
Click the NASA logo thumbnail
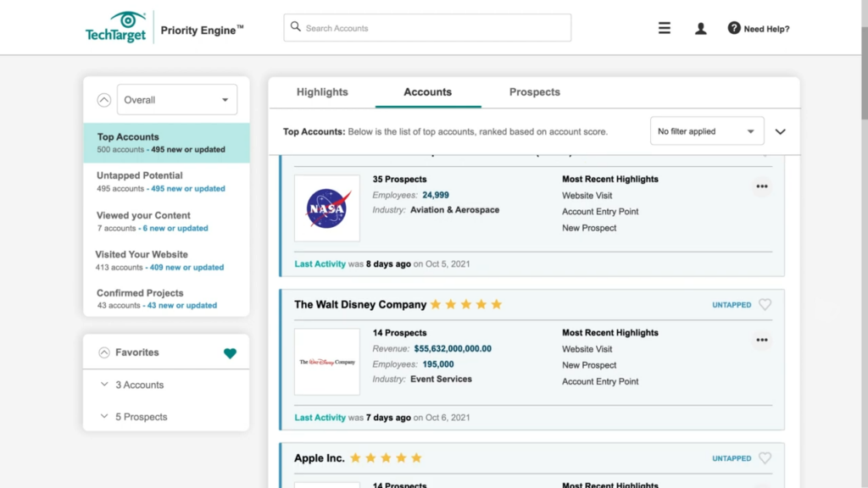(x=326, y=208)
